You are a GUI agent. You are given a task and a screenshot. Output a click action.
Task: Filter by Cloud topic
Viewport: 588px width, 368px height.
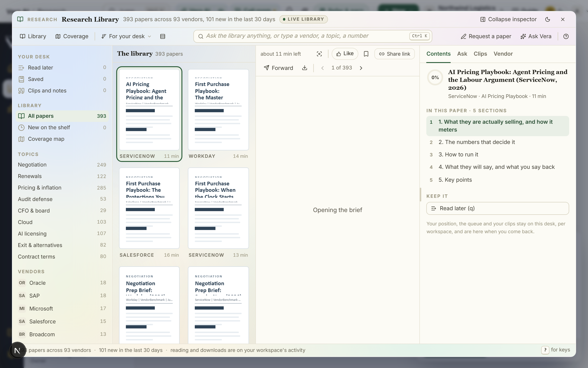pos(62,222)
